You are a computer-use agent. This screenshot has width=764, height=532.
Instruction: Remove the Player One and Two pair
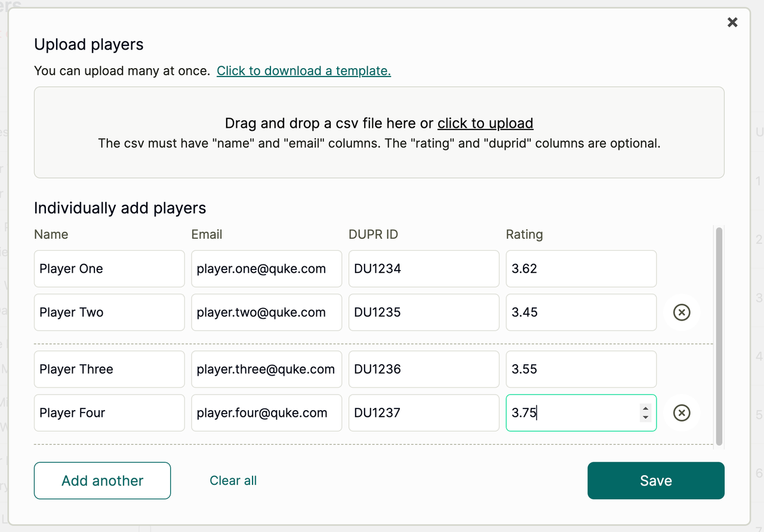(681, 312)
